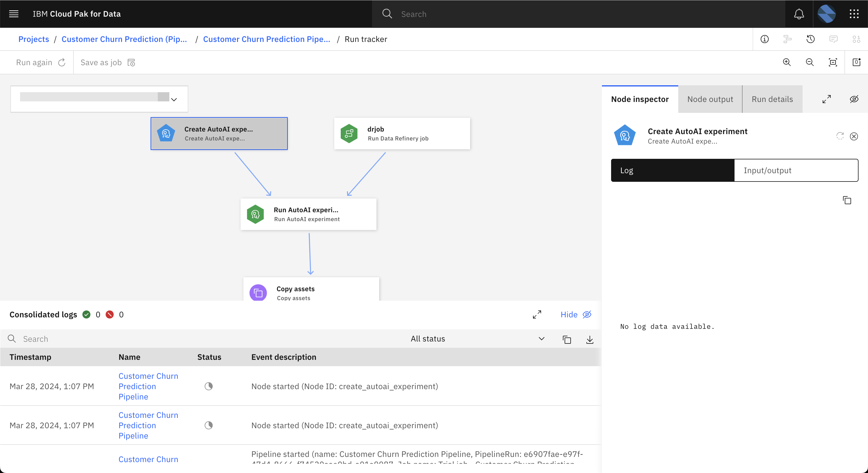Open the All status filter dropdown
The height and width of the screenshot is (473, 868).
coord(477,339)
